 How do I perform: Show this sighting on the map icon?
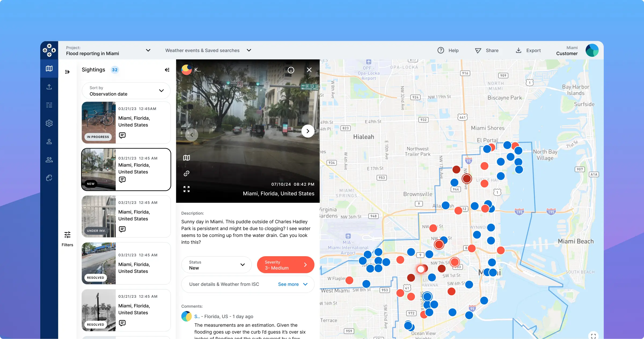point(186,158)
